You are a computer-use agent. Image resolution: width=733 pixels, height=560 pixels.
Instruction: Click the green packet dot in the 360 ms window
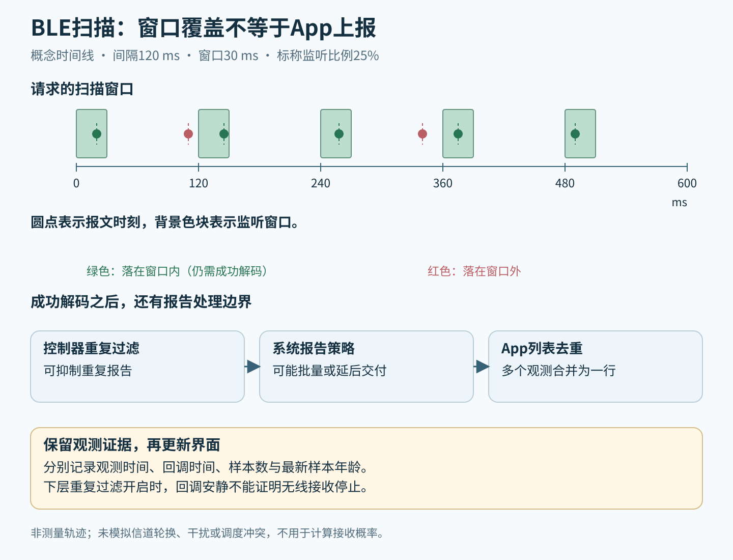[458, 134]
